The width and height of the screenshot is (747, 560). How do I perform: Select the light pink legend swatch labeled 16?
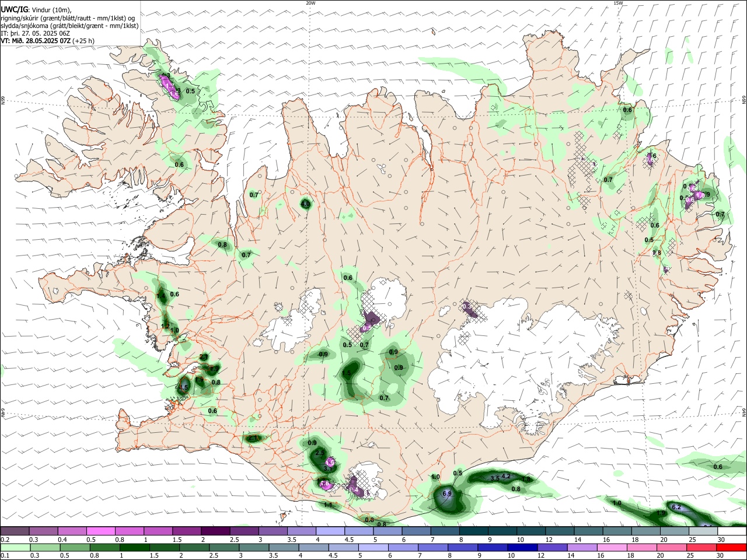pos(612,548)
